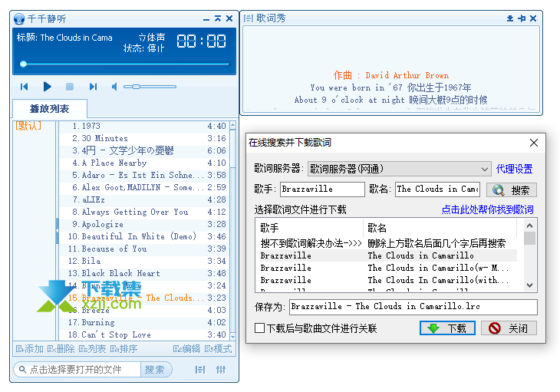560x392 pixels.
Task: Open the equalizer icon at bottom right
Action: tap(221, 370)
